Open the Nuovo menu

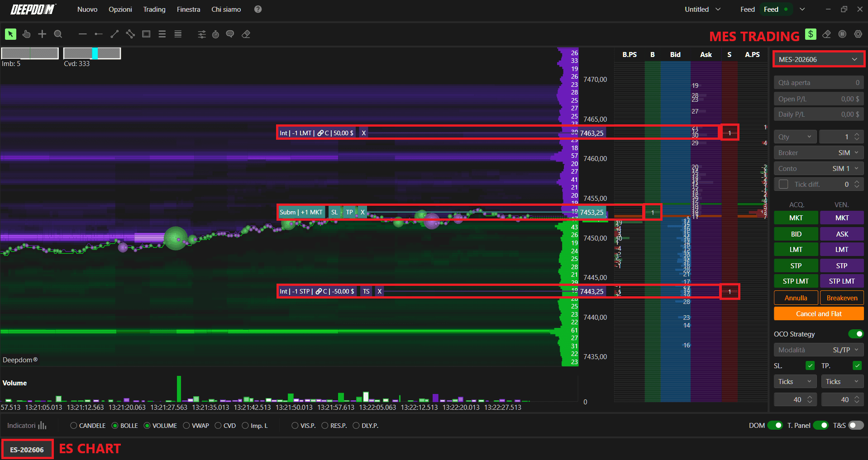click(87, 9)
